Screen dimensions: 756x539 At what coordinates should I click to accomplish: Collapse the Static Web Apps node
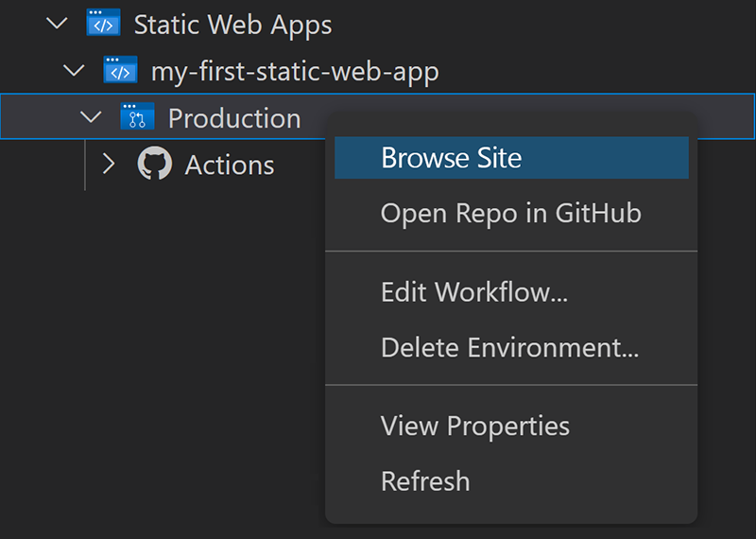[57, 23]
